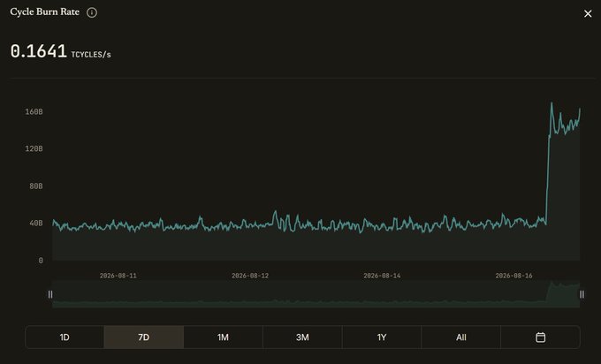Switch to the 1M time range
The image size is (601, 364).
[223, 337]
